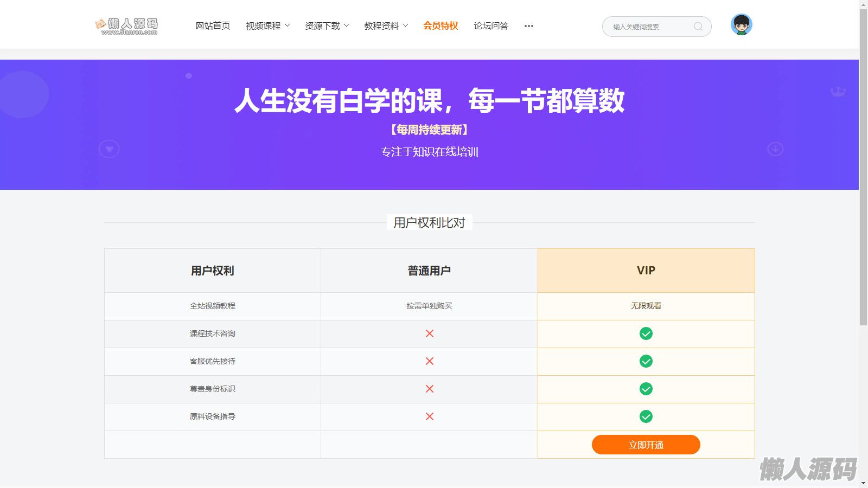Click the 专注于知识在线培训 banner subtitle
Viewport: 868px width, 488px height.
click(429, 152)
